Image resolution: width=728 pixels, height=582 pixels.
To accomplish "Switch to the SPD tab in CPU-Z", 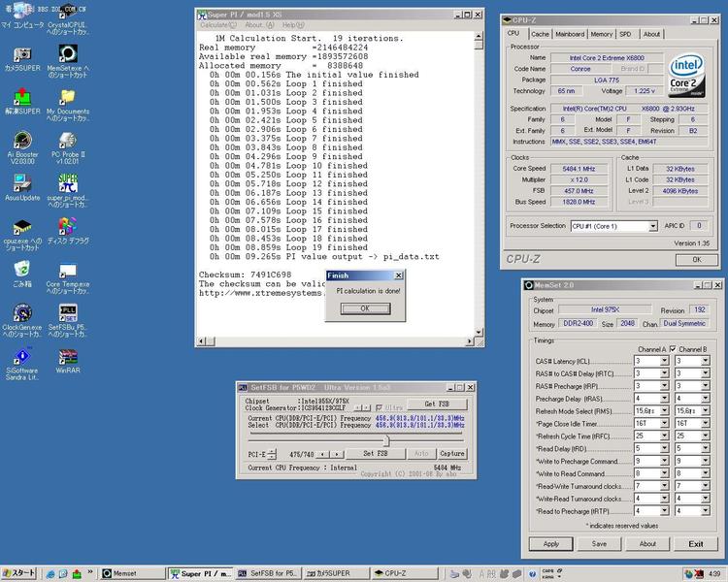I will 625,34.
